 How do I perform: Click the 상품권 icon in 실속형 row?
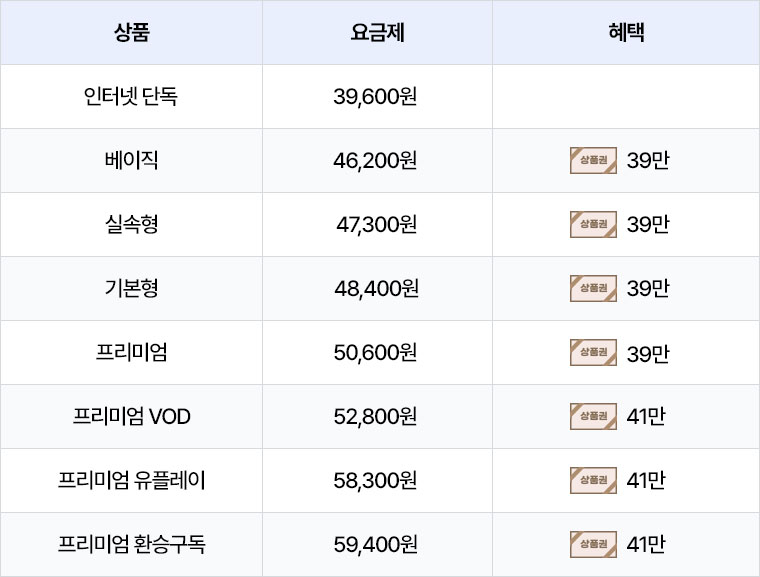(x=593, y=224)
